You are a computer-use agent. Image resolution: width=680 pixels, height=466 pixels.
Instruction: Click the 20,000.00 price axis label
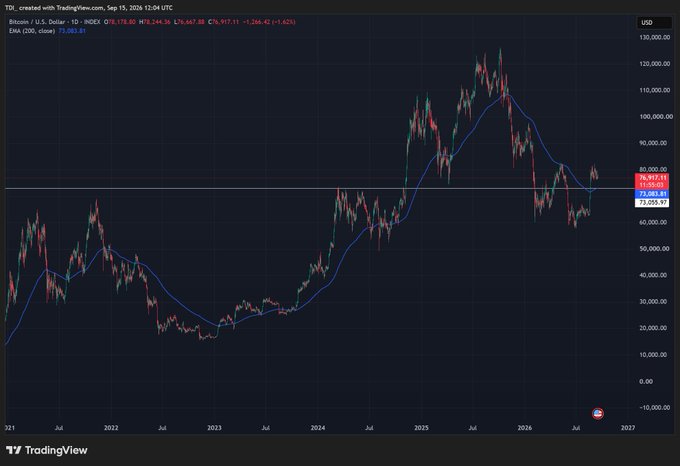point(654,328)
